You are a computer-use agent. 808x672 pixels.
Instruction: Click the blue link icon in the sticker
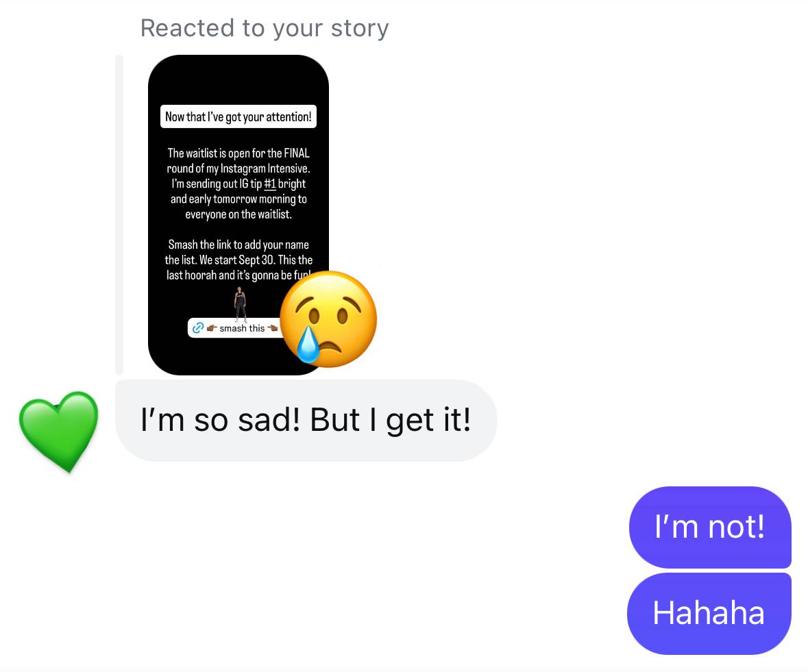[x=198, y=328]
